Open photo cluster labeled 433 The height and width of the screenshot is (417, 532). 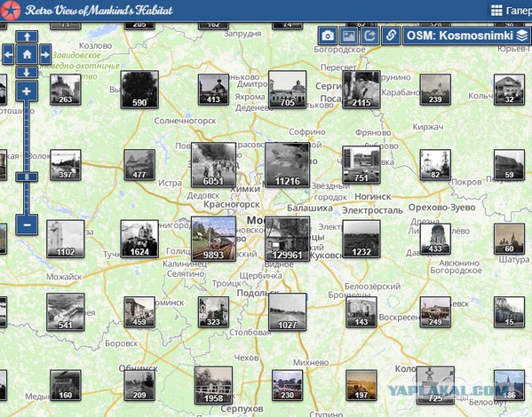tap(435, 239)
